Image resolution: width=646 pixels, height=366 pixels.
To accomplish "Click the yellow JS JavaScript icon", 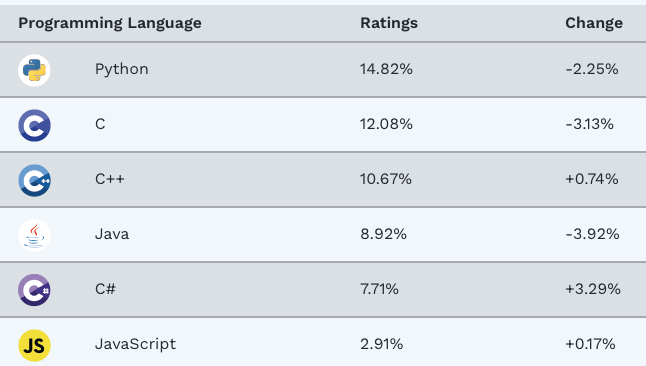I will click(34, 345).
